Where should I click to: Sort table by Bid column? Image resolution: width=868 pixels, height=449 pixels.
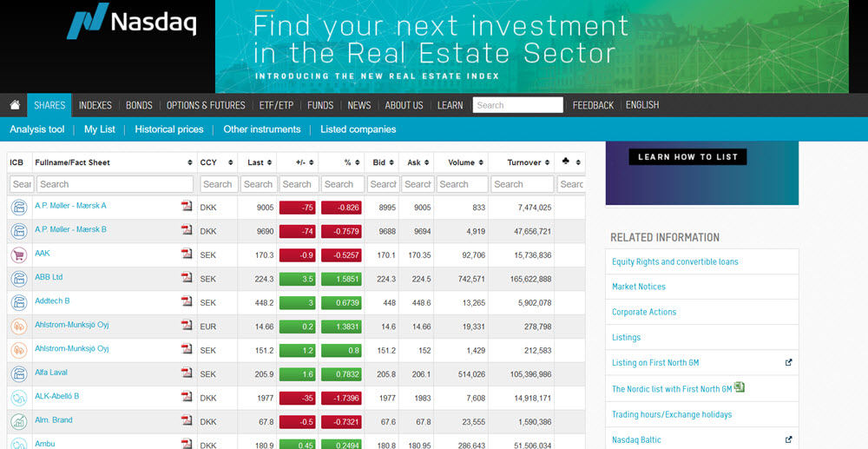click(383, 162)
